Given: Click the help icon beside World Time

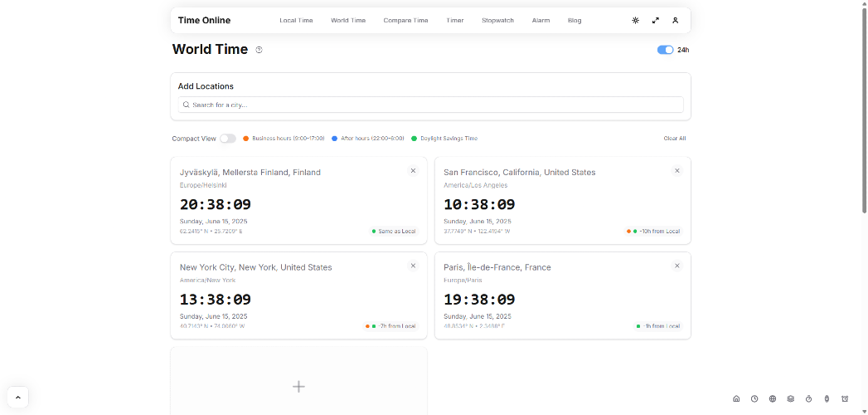Looking at the screenshot, I should pos(259,50).
